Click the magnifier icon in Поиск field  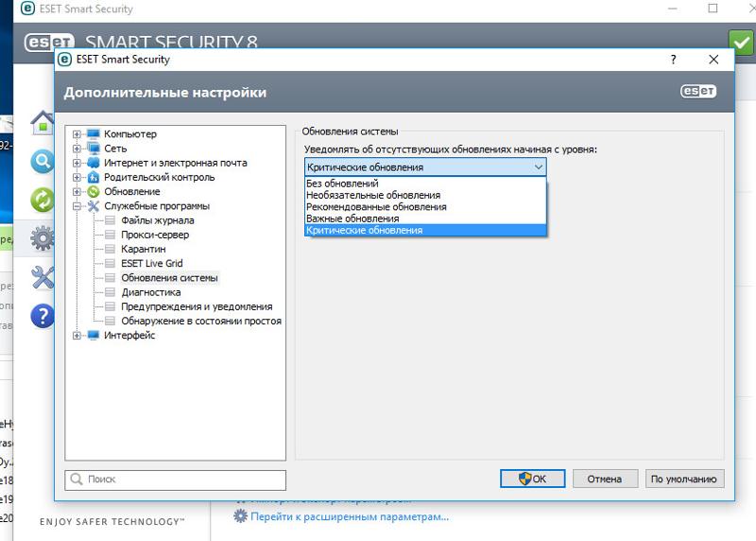tap(77, 480)
